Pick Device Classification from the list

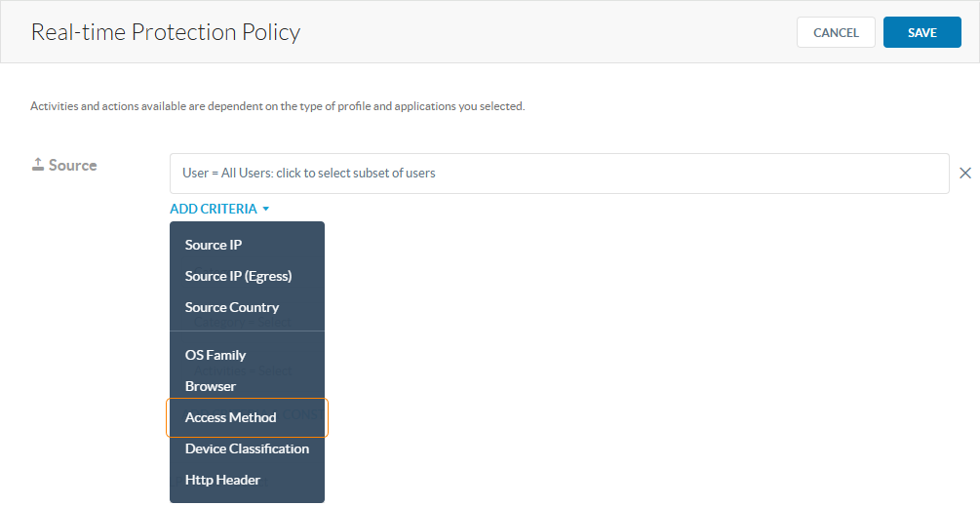[x=247, y=448]
